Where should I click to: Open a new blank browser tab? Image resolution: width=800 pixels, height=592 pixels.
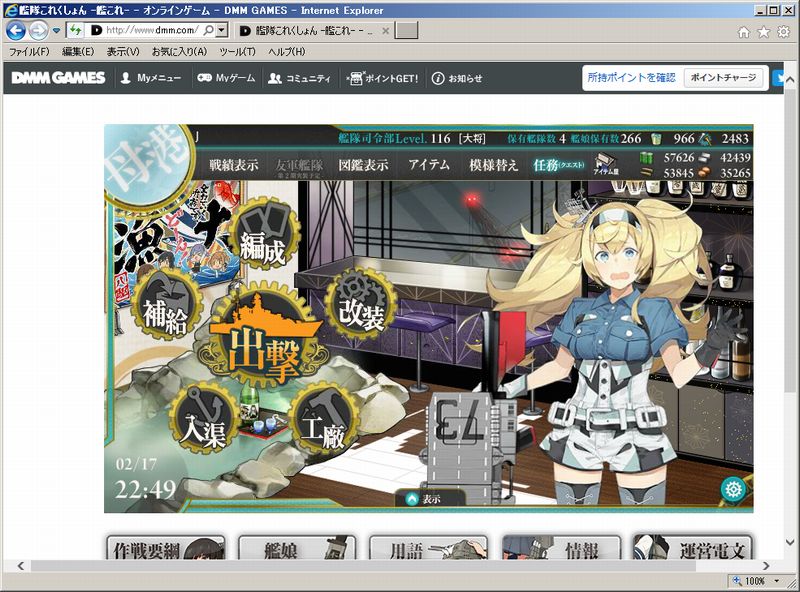(x=407, y=31)
